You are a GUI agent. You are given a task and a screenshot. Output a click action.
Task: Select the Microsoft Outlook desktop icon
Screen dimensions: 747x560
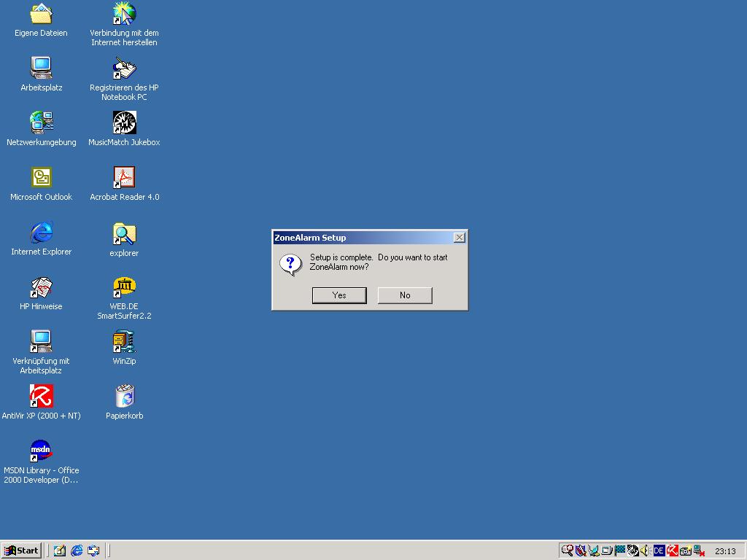(x=41, y=184)
